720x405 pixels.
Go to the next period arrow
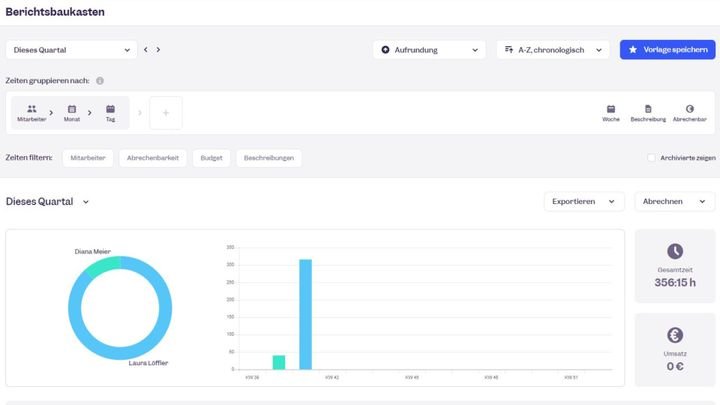158,49
